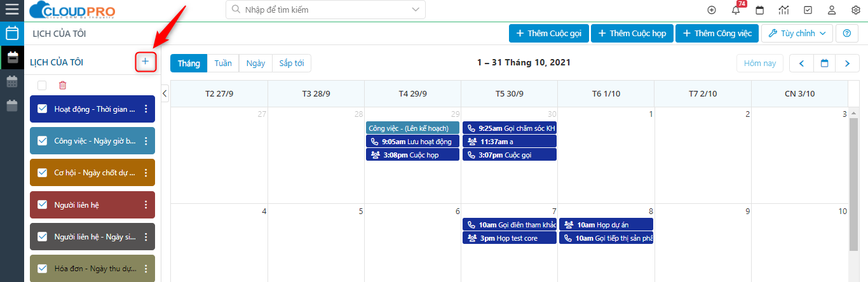Click the Thêm Cuộc gọi button
This screenshot has height=282, width=868.
(x=549, y=33)
